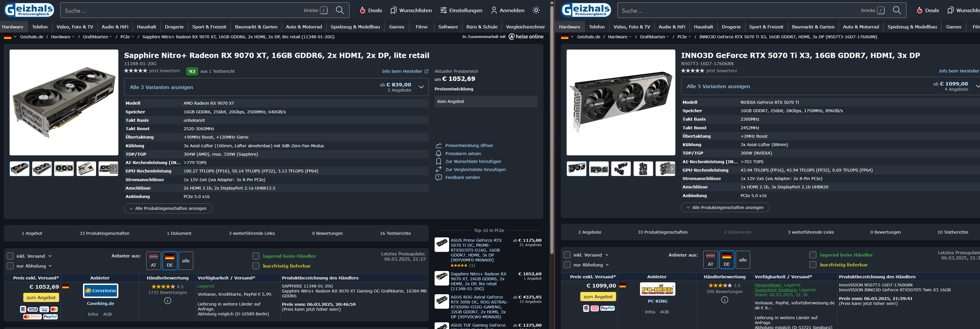Add Sapphire card to Vergleichsliste
The height and width of the screenshot is (329, 980).
coord(475,170)
